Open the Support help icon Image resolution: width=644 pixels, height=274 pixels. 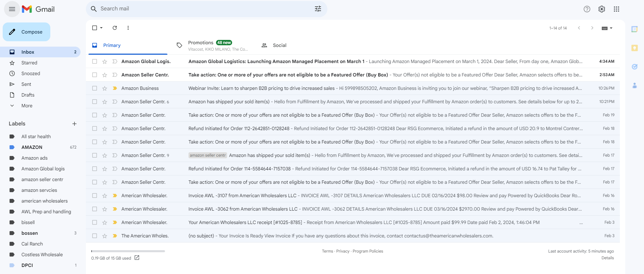pos(587,9)
